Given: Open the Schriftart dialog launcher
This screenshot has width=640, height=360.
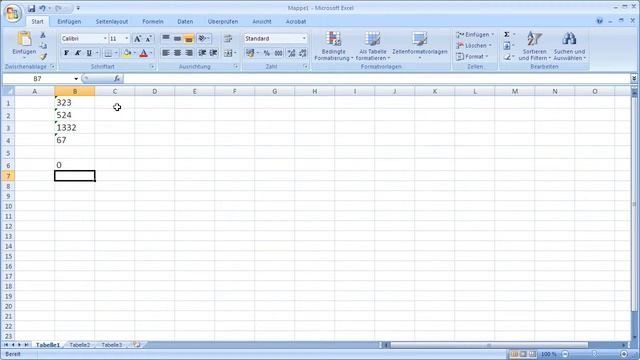Looking at the screenshot, I should click(x=153, y=67).
